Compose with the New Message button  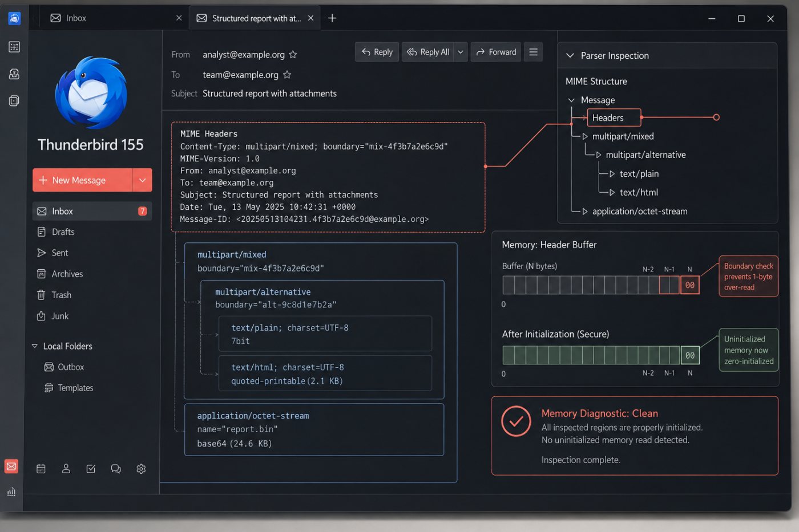click(83, 180)
